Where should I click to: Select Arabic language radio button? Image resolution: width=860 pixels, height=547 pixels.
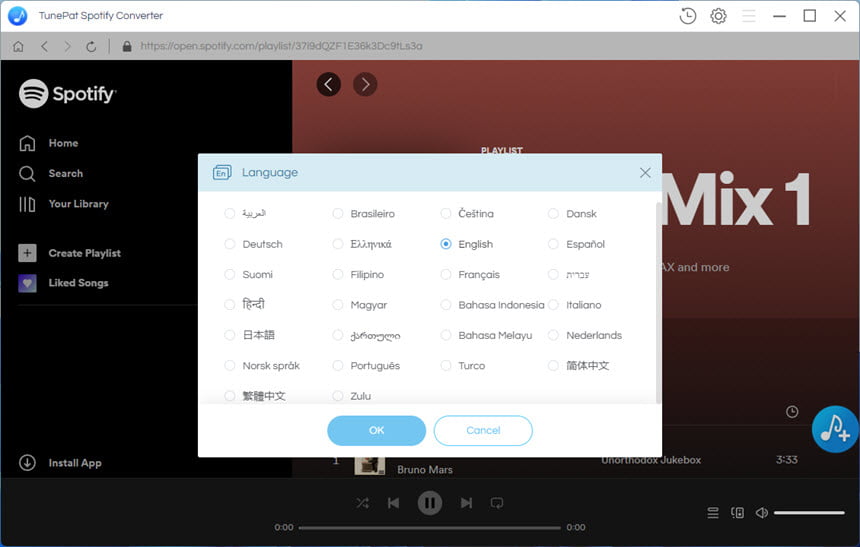230,213
